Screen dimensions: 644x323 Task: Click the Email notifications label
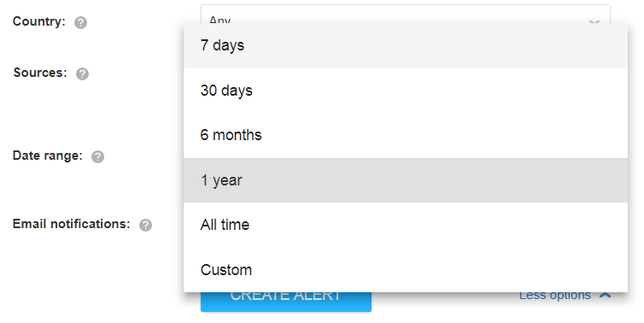tap(72, 224)
